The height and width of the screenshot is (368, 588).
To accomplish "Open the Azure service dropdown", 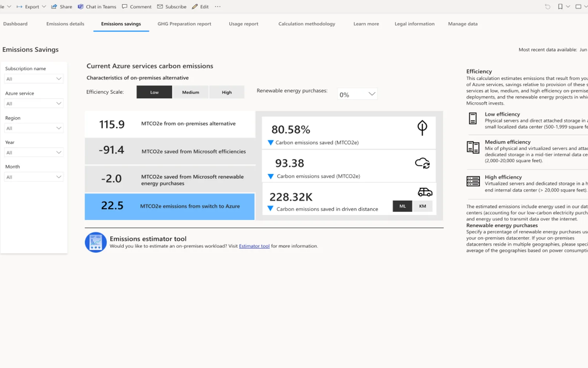I will tap(34, 103).
